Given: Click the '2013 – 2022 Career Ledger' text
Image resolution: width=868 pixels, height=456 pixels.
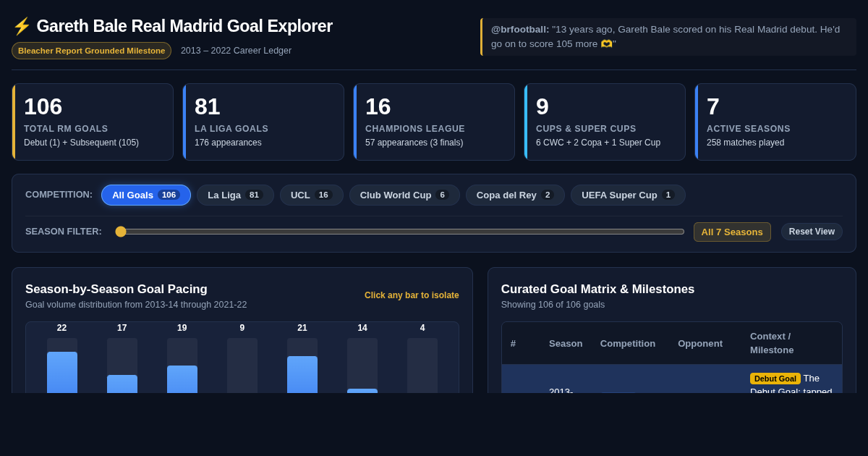Looking at the screenshot, I should (236, 51).
